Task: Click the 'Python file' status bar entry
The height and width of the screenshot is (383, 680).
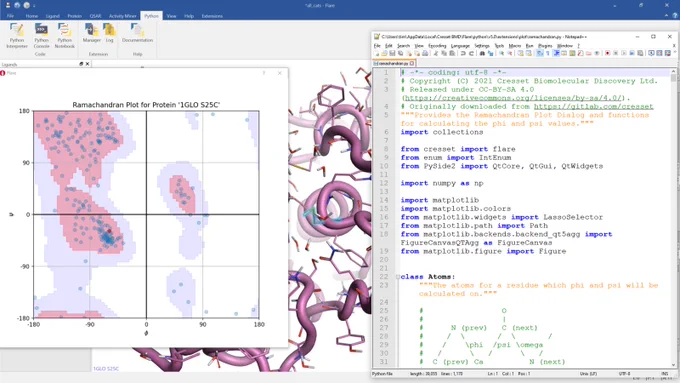Action: pyautogui.click(x=382, y=373)
